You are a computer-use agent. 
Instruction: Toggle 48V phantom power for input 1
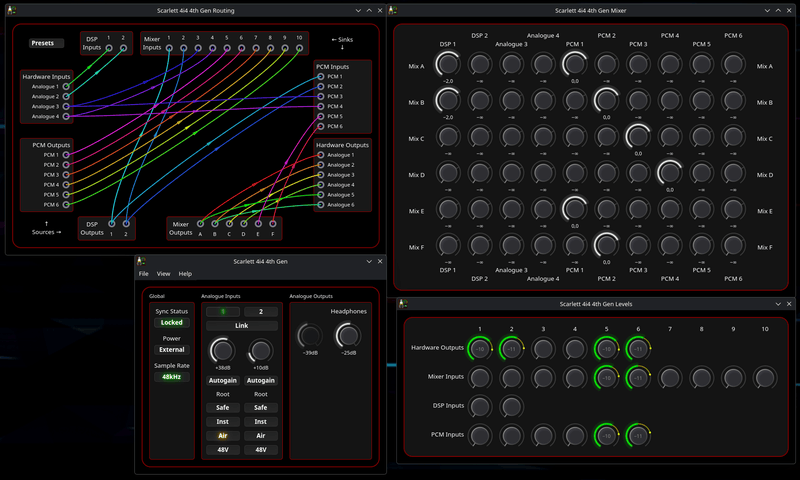point(222,450)
